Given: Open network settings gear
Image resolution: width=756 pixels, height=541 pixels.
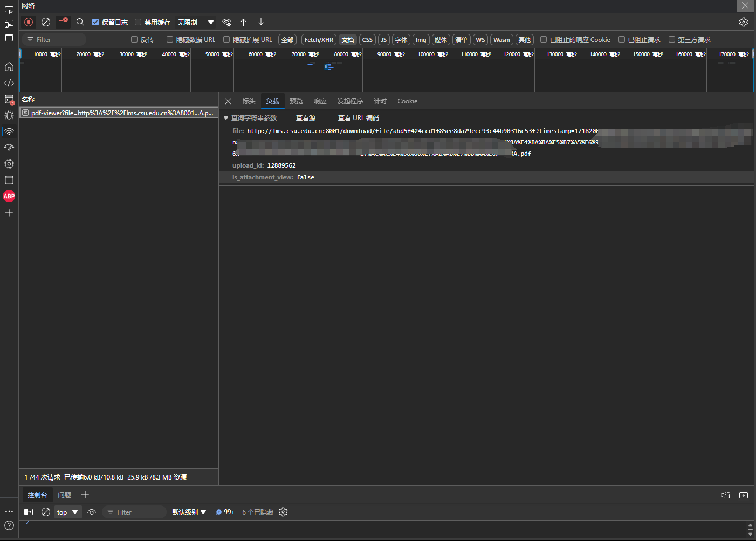Looking at the screenshot, I should click(x=744, y=22).
